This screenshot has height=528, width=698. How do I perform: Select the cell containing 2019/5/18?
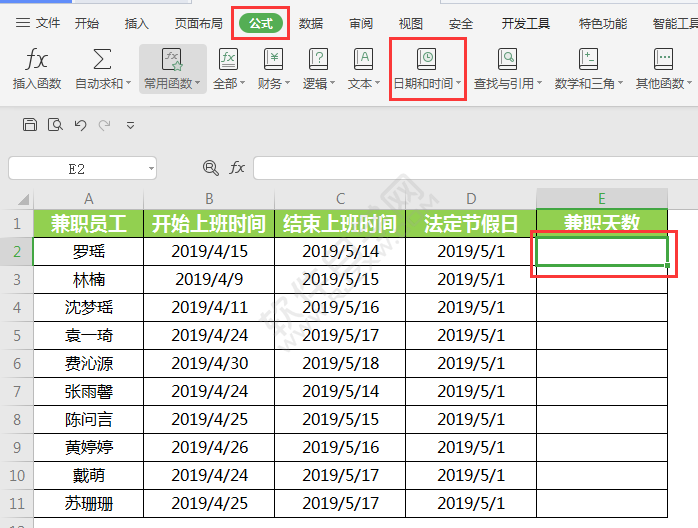click(340, 363)
